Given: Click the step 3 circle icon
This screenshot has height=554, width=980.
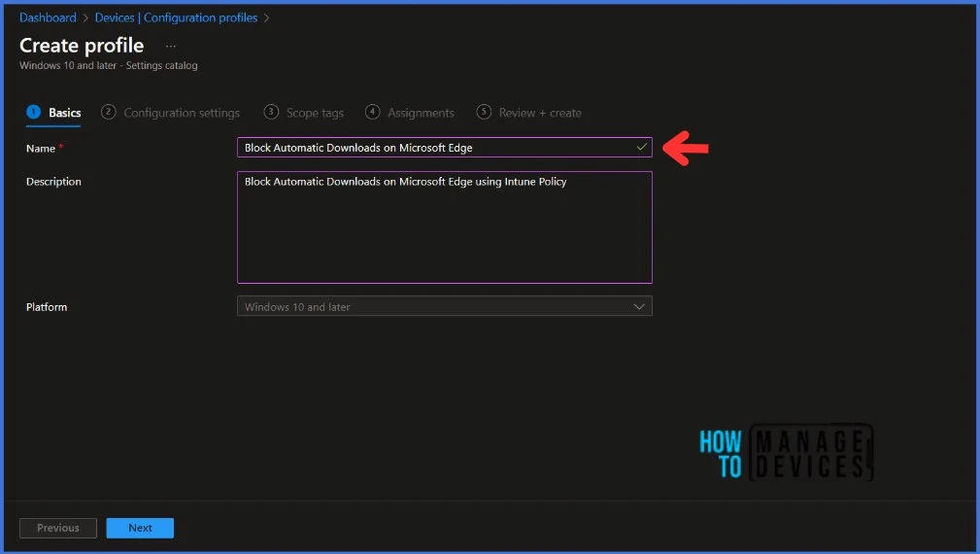Looking at the screenshot, I should (271, 112).
